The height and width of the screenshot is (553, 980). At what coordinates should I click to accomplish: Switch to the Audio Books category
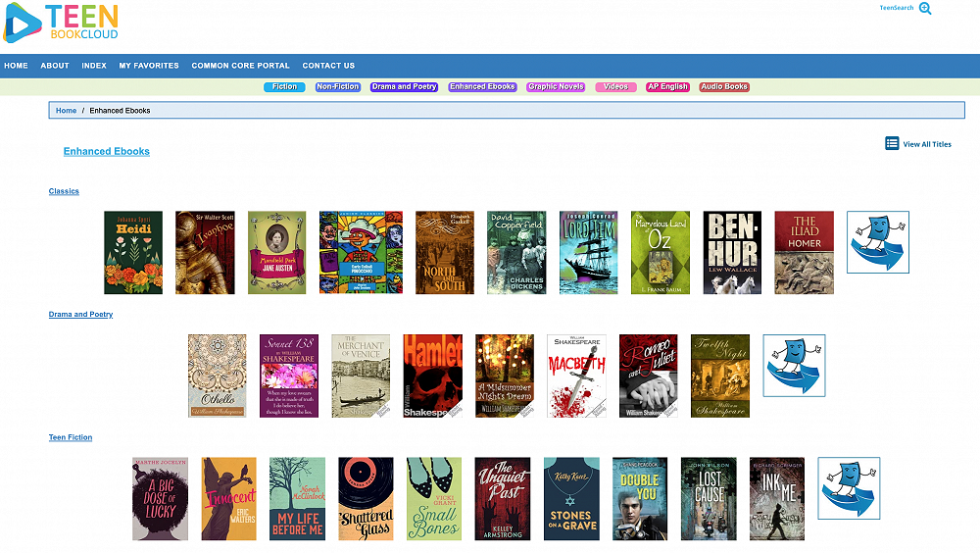click(724, 87)
